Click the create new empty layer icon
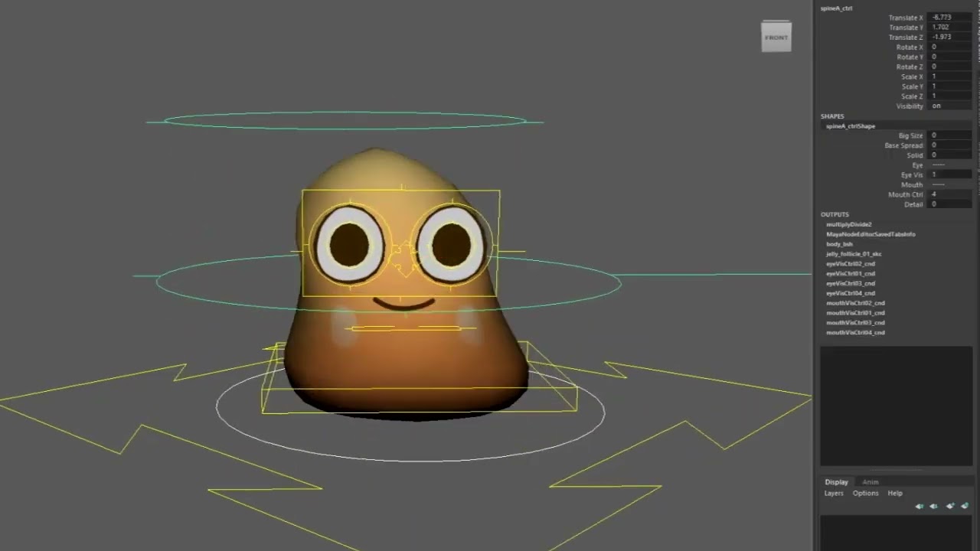 950,506
